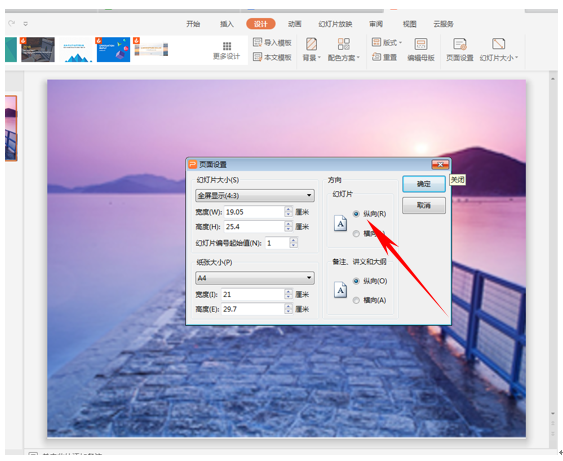Screen dimensions: 563x461
Task: Select the blue mountain design template thumbnail
Action: pyautogui.click(x=76, y=50)
